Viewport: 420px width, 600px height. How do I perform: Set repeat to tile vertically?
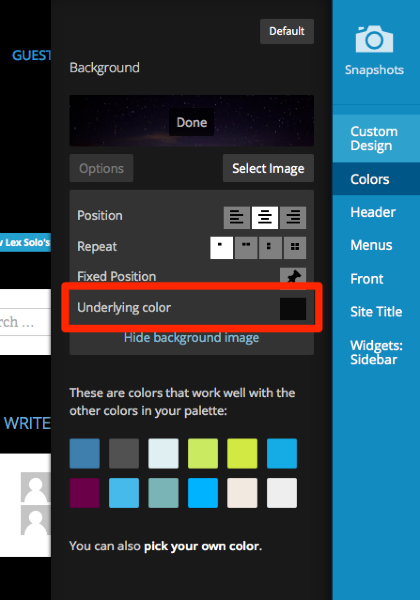[x=270, y=248]
